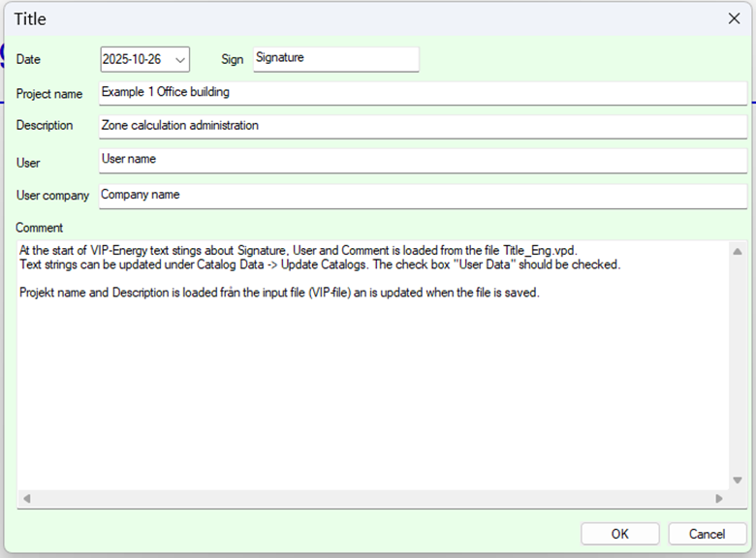Click the dialog title bar labeled Title
Viewport: 756px width, 558px height.
291,18
